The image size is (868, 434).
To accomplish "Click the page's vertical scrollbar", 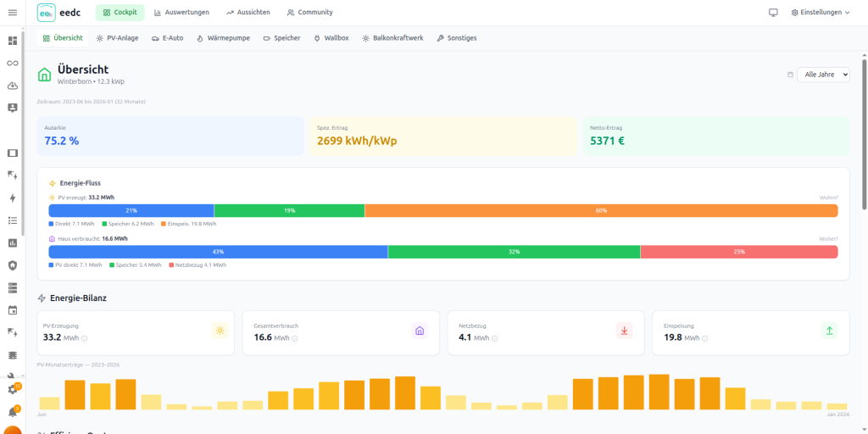I will pyautogui.click(x=864, y=136).
